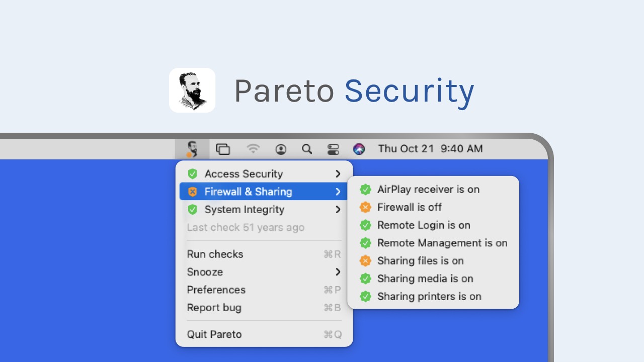Toggle the 'AirPlay receiver is on' check

pyautogui.click(x=428, y=190)
